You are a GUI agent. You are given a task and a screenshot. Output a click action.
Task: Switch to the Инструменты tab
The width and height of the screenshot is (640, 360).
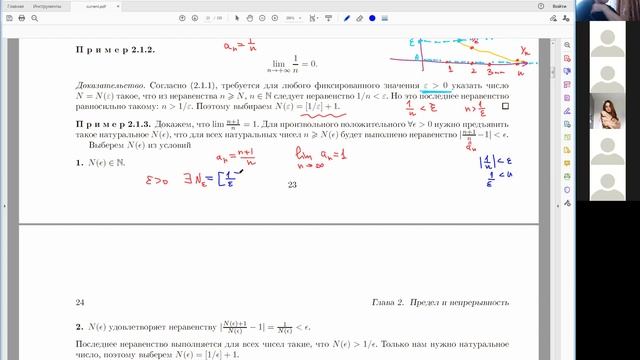coord(47,7)
